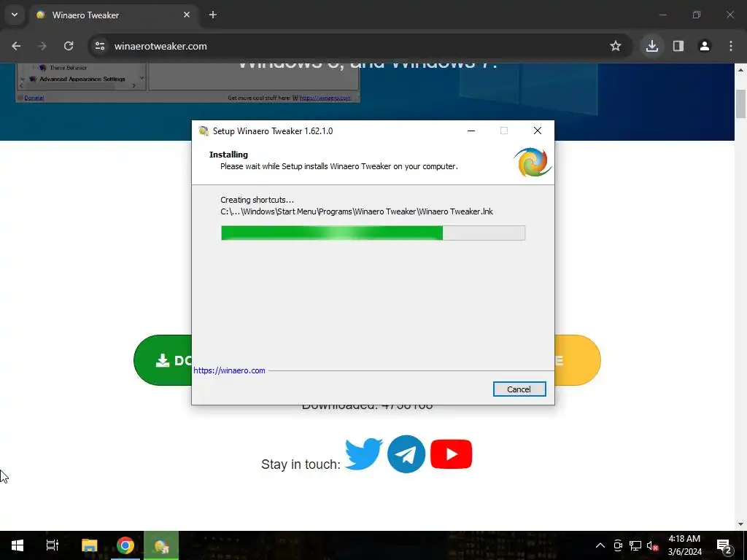747x560 pixels.
Task: Open the https://winaero.com link in setup
Action: 229,370
